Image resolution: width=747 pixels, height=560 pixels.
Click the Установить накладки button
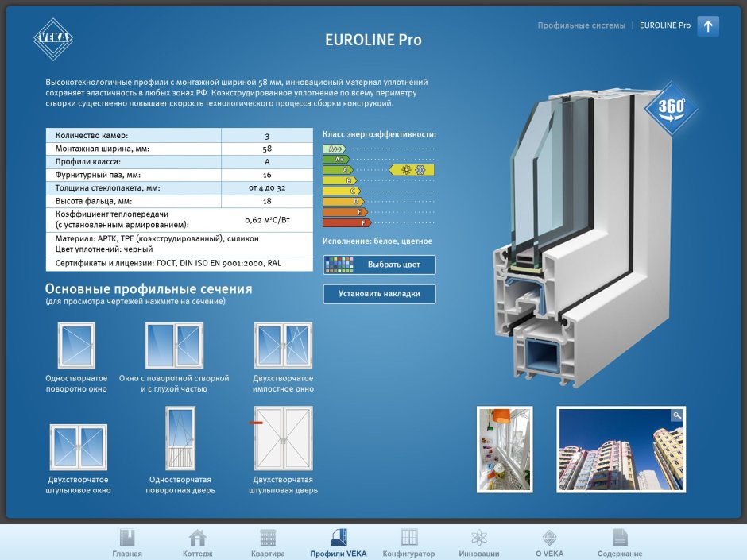coord(379,294)
